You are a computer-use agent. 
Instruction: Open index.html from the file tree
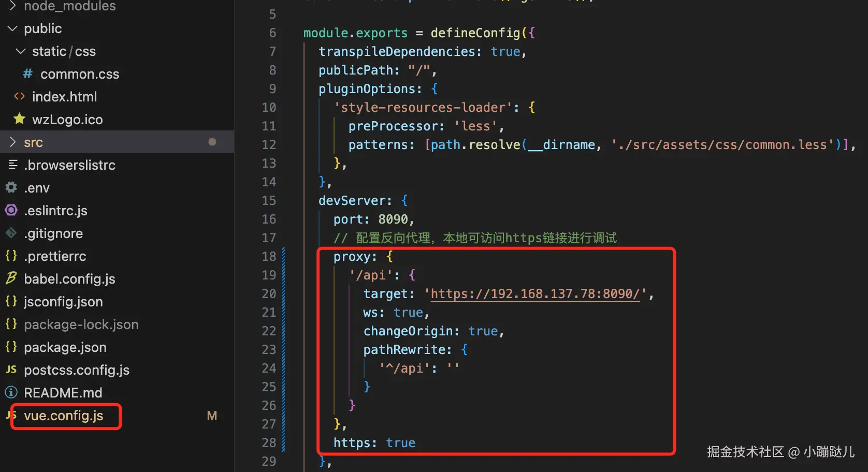(65, 97)
